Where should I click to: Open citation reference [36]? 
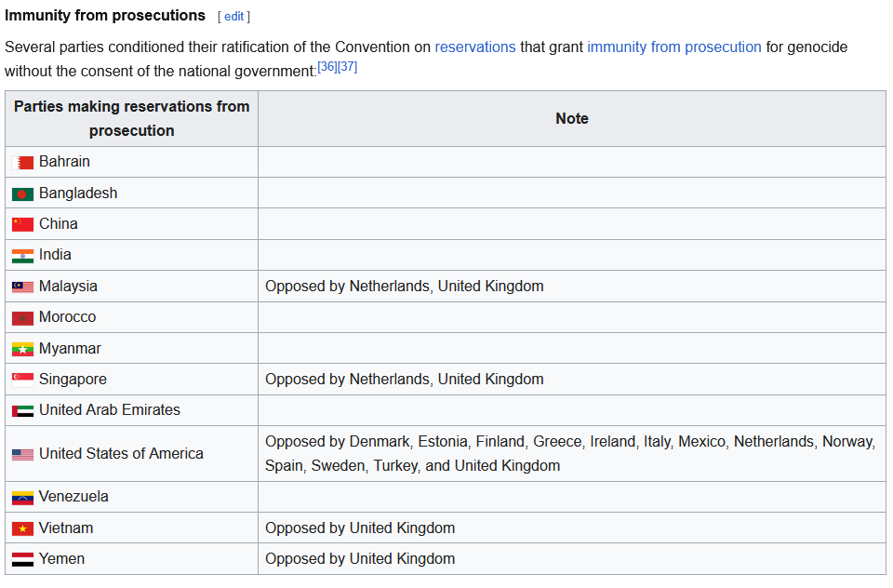327,67
